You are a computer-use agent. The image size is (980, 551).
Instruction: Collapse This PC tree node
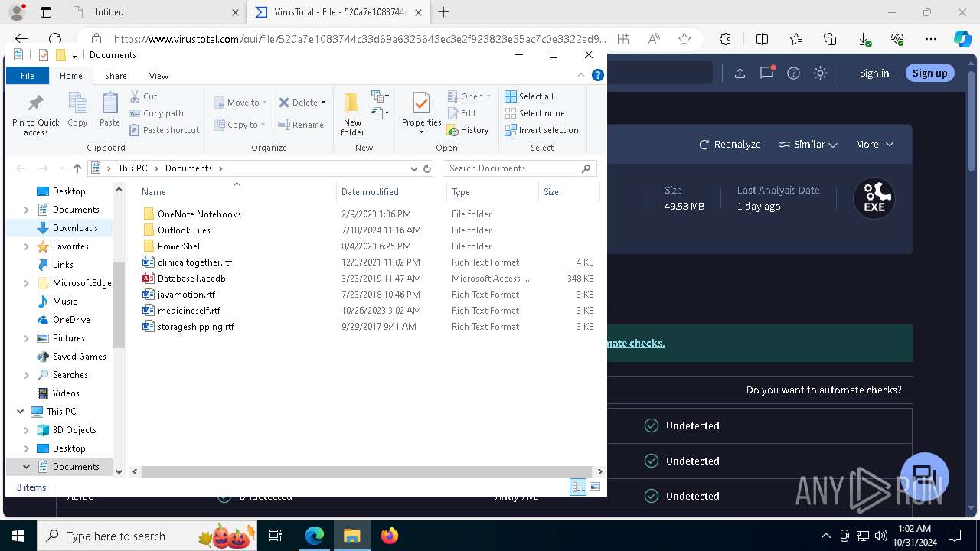pyautogui.click(x=20, y=412)
